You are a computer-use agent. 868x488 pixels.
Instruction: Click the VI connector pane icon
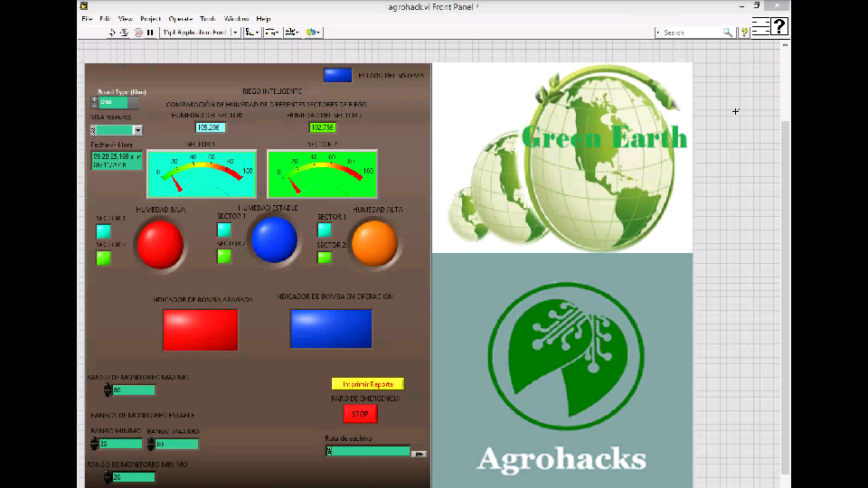[760, 26]
